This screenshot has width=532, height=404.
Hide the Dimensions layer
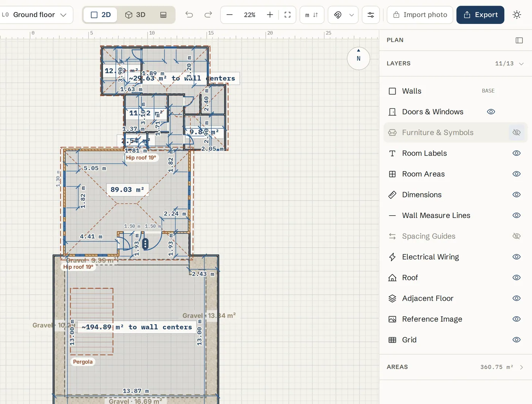coord(516,195)
